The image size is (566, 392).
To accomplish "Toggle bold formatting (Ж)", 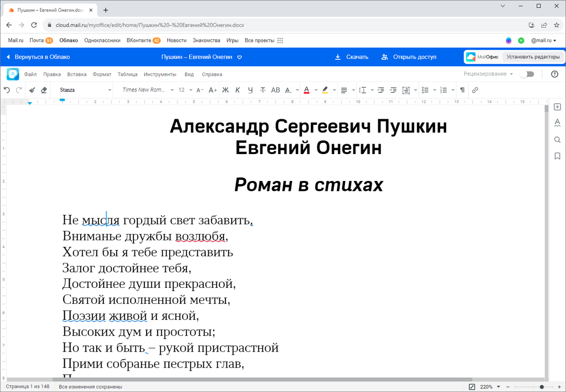I will pos(225,90).
